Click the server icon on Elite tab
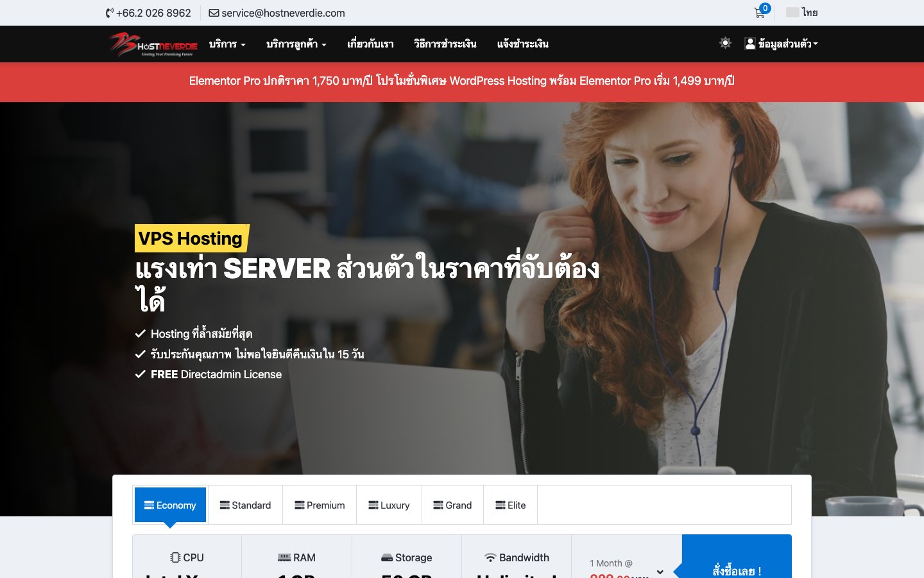924x578 pixels. 501,505
